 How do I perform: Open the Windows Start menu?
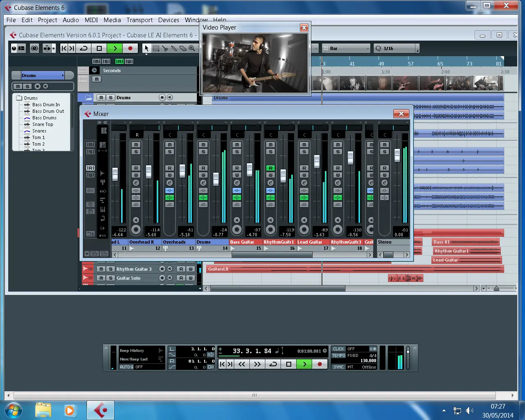click(x=14, y=410)
